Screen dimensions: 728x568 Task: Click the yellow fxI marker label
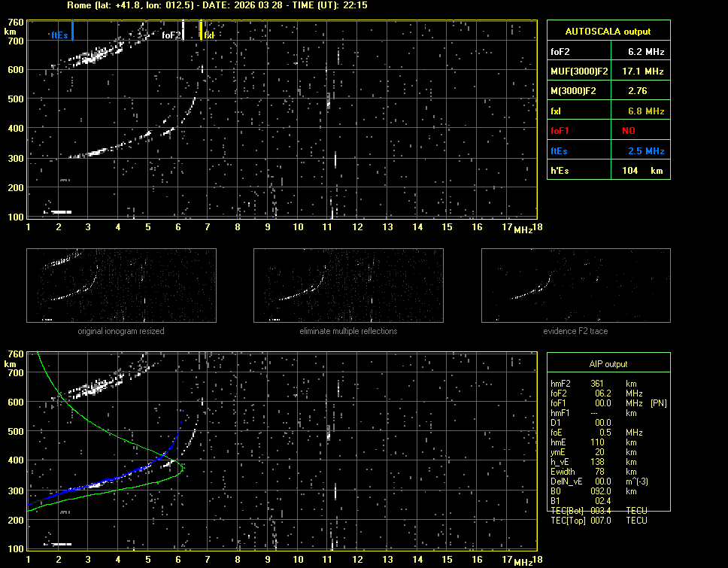pos(208,35)
